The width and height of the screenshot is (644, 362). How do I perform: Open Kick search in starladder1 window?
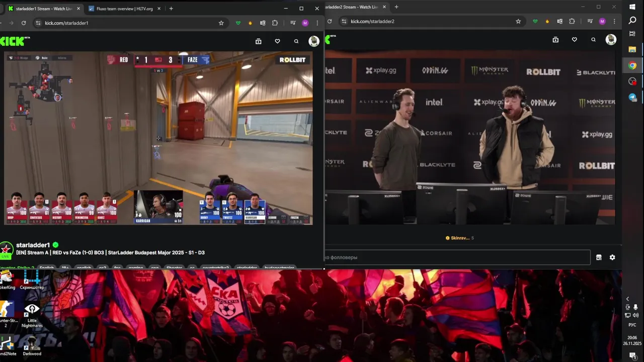pyautogui.click(x=296, y=41)
